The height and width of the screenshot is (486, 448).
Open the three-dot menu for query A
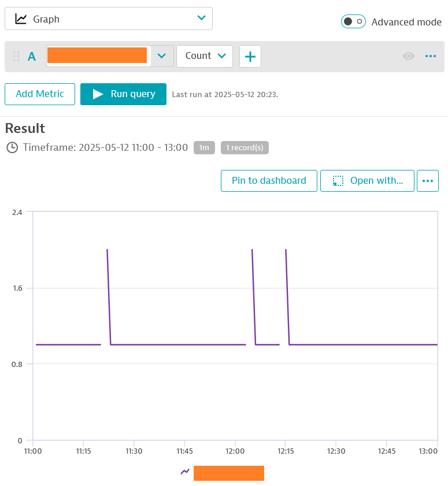(430, 56)
